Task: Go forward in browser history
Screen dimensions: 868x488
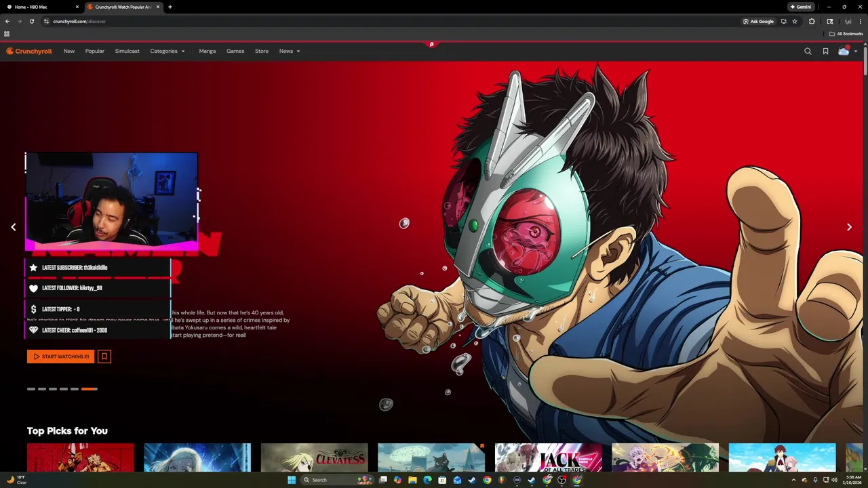Action: click(x=20, y=21)
